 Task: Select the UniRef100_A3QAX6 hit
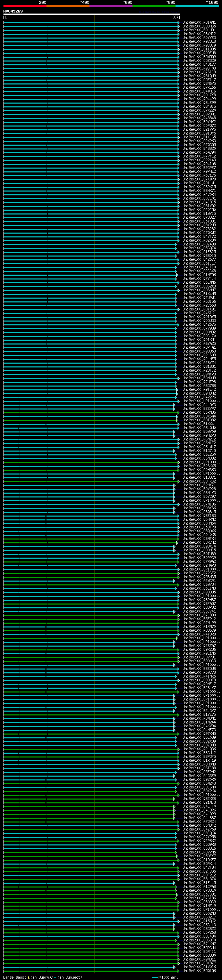click(x=199, y=531)
